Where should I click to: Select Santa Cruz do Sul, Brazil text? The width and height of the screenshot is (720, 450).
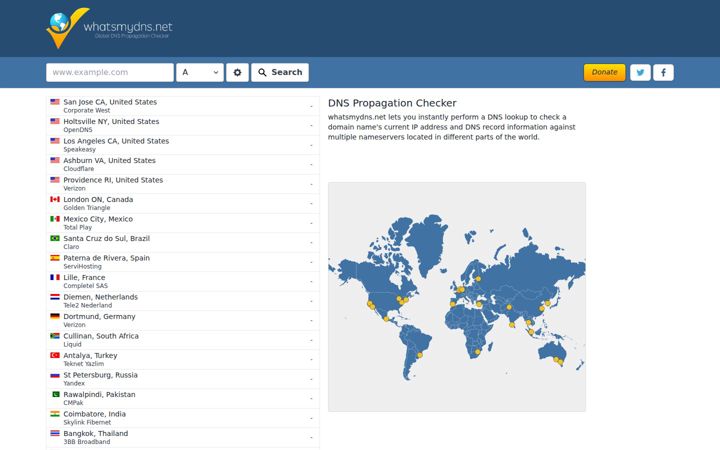pos(107,238)
